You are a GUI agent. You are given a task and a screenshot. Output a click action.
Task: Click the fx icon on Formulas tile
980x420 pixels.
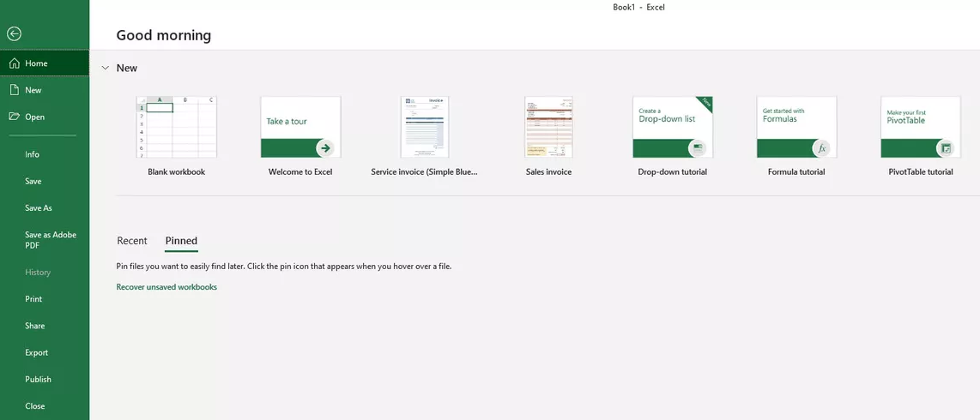[x=822, y=148]
